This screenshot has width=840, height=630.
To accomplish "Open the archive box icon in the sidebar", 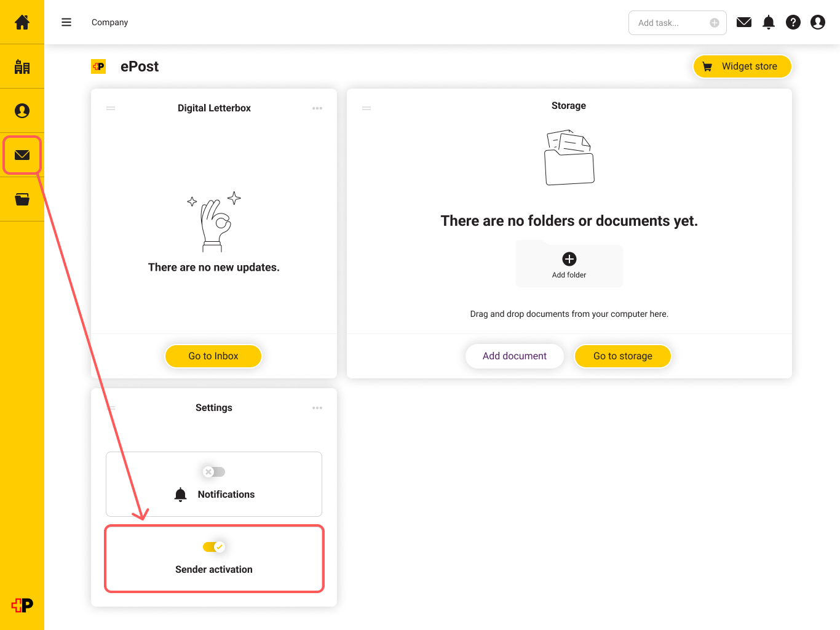I will (x=22, y=199).
